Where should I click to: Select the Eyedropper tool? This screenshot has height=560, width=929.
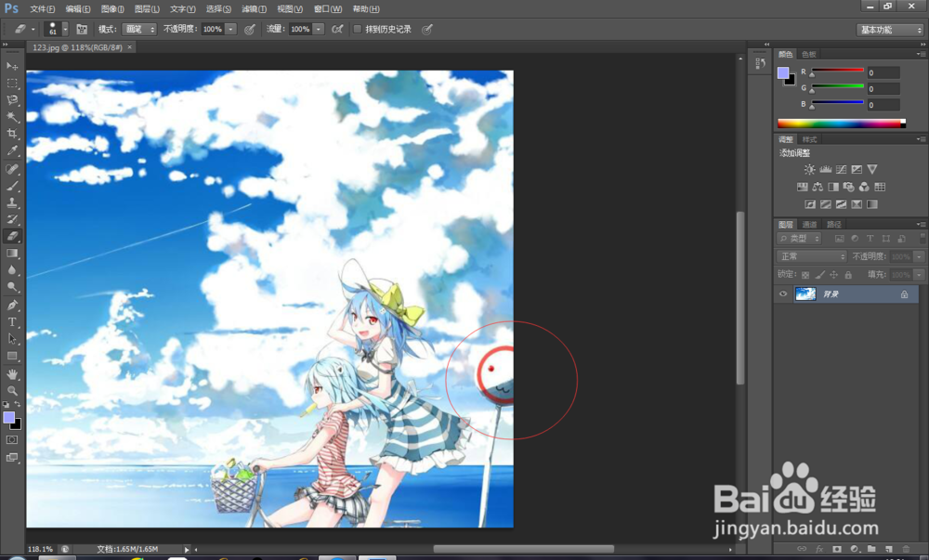pyautogui.click(x=12, y=150)
